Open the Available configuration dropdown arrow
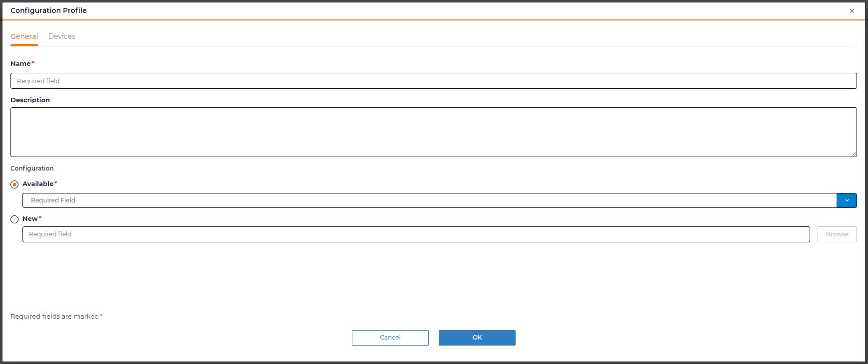Viewport: 868px width, 364px height. [847, 200]
